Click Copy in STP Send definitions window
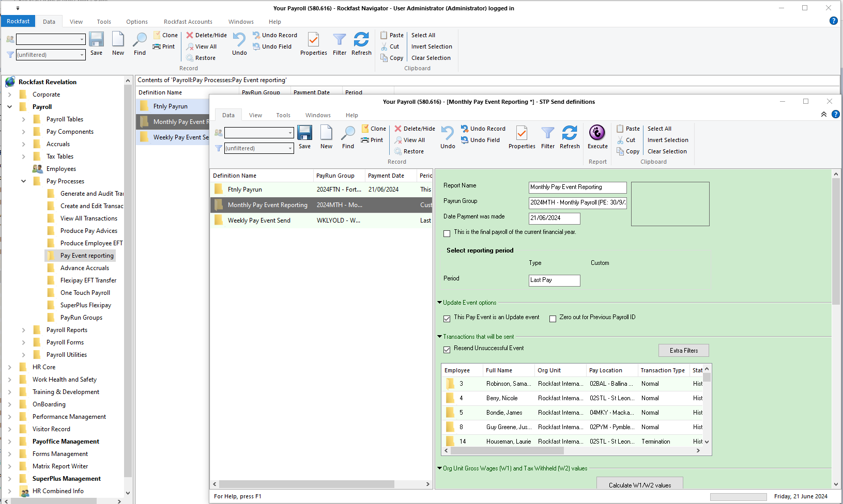The width and height of the screenshot is (843, 504). [x=628, y=151]
